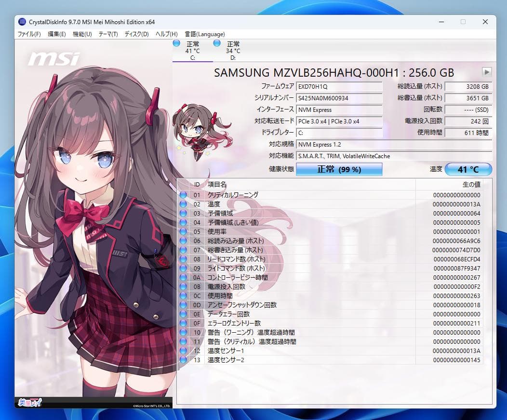Open the 言語(Language) menu

point(204,34)
